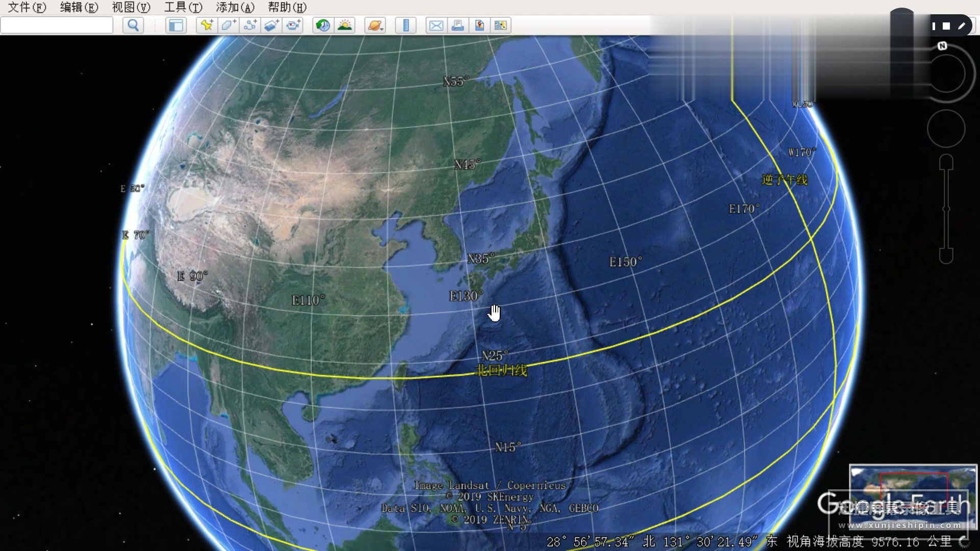980x551 pixels.
Task: Click the N55° latitude label
Action: pyautogui.click(x=456, y=81)
